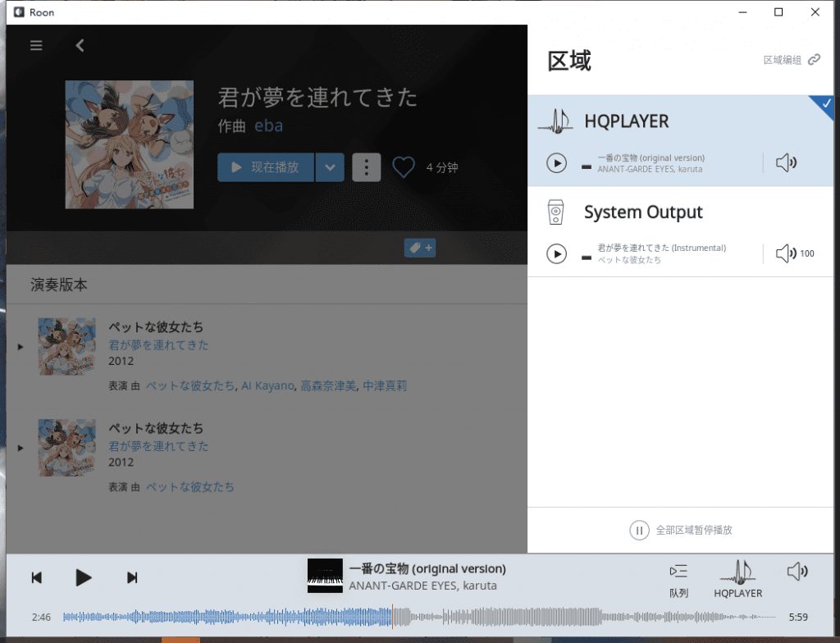Open the three-dot more options button

[x=366, y=167]
